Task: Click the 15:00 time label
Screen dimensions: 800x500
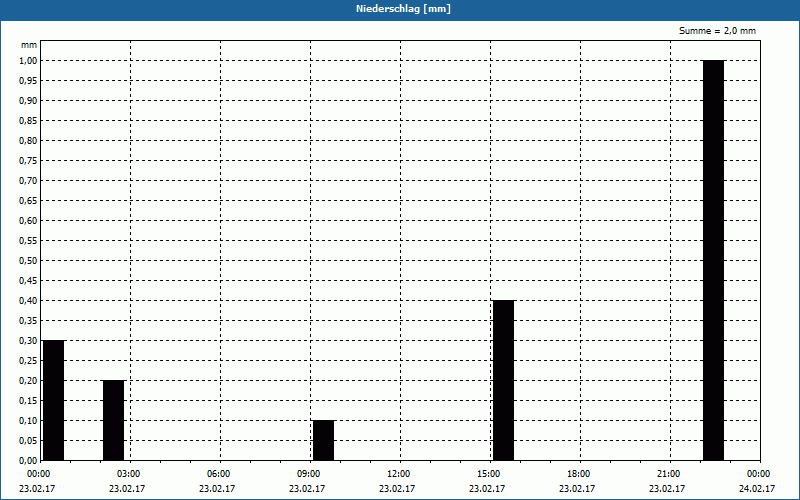Action: [488, 474]
